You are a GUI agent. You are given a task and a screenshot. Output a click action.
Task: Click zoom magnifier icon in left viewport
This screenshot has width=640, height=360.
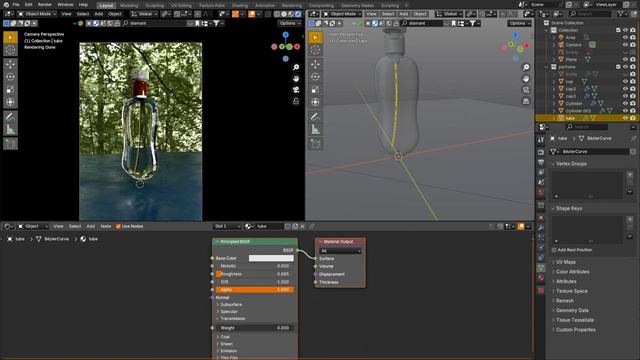click(296, 67)
